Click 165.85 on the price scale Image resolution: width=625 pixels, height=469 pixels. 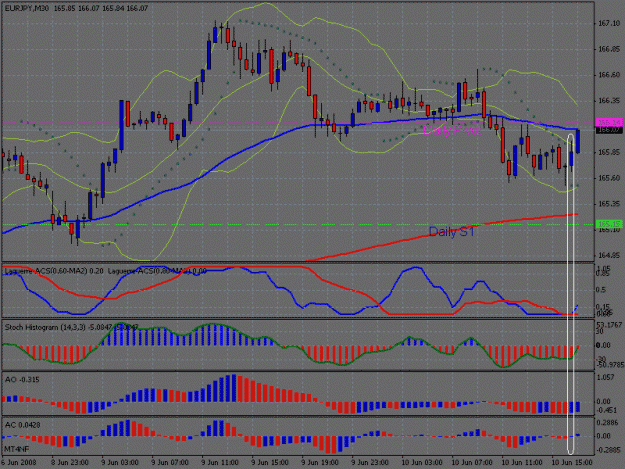click(609, 152)
